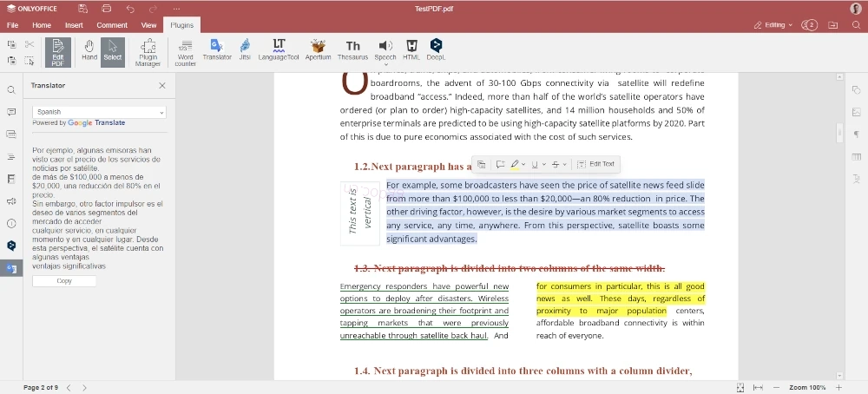Open the HTML plugin
Screen dimensions: 868x394
pos(411,49)
